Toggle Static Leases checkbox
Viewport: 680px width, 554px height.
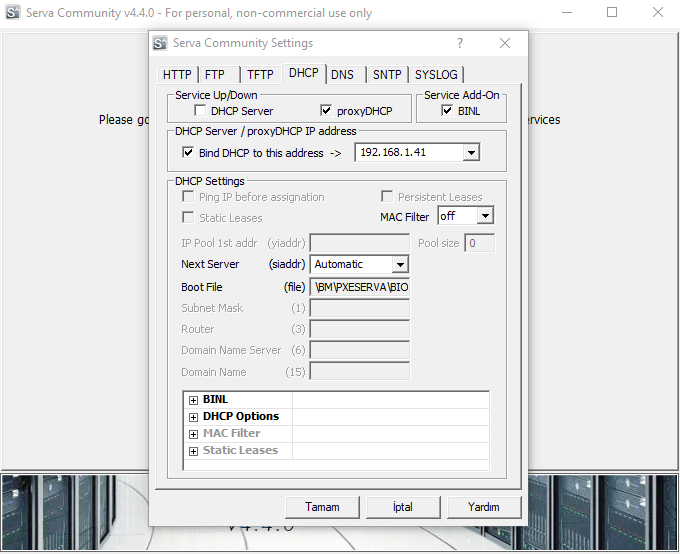(x=188, y=217)
